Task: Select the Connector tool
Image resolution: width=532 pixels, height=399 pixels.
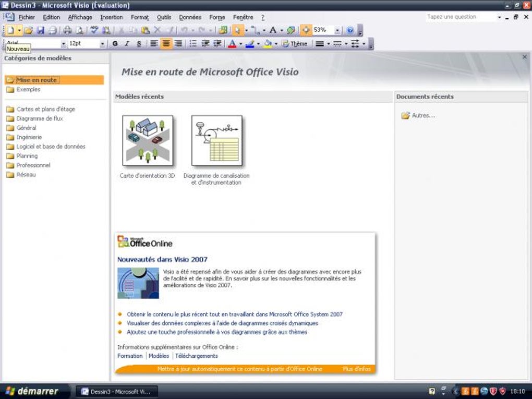Action: click(x=256, y=30)
